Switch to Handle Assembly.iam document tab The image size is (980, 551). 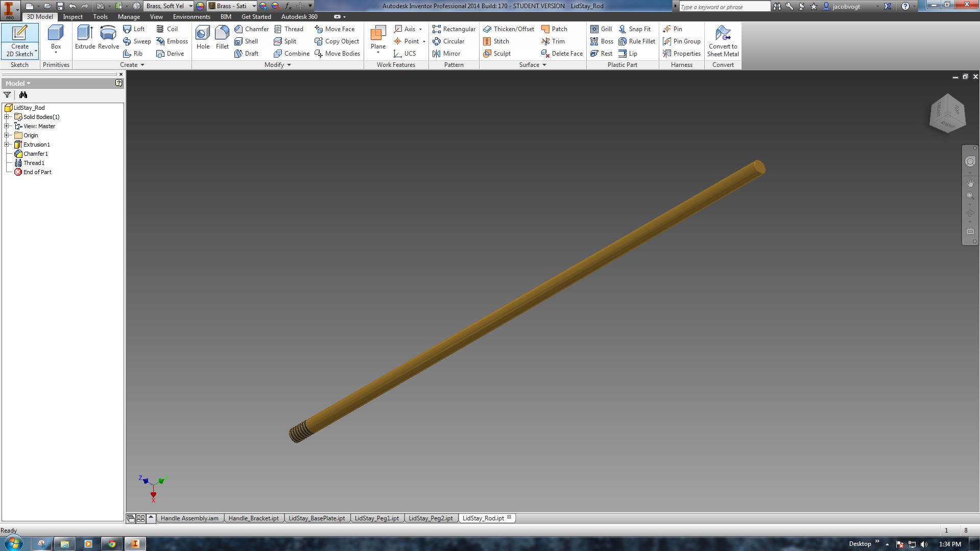coord(189,518)
